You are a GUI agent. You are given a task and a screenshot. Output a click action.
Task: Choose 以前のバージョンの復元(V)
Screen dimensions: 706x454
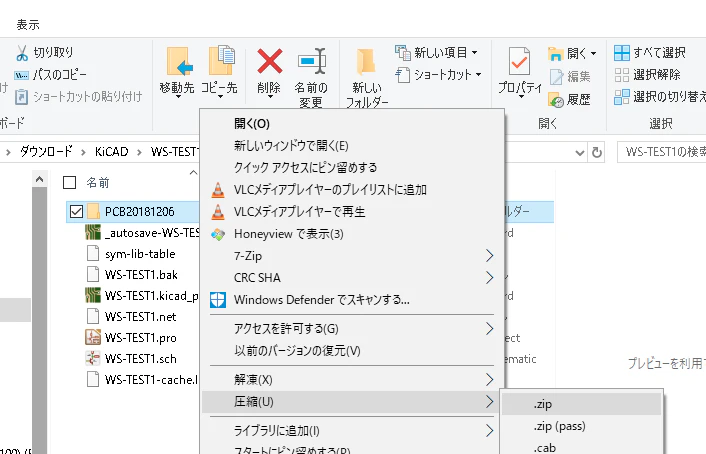297,350
